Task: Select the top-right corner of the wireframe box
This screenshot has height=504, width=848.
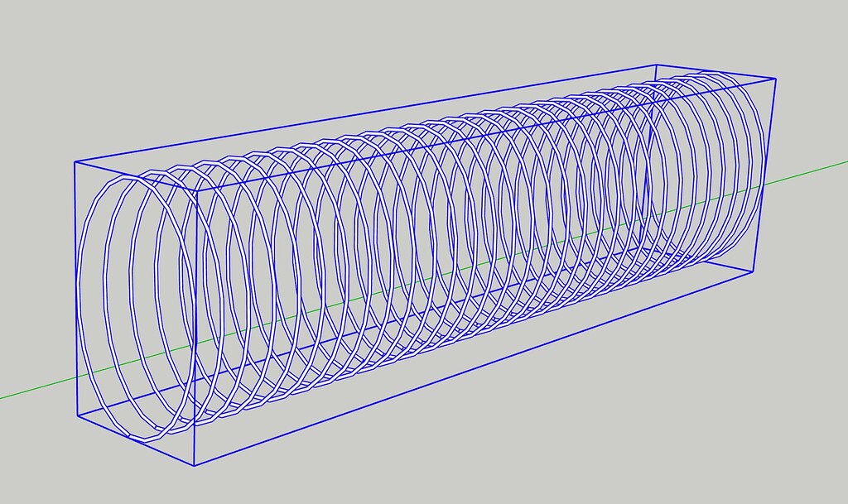Action: (x=775, y=78)
